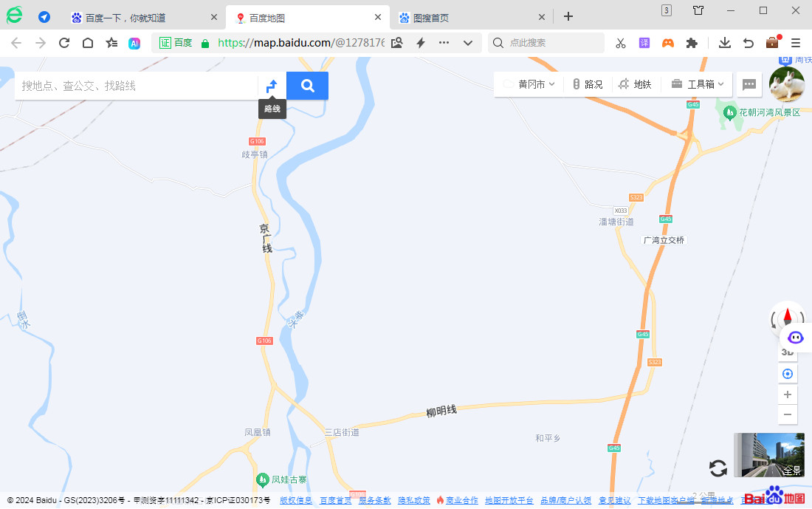Focus the map place search field
The image size is (812, 509).
[x=137, y=86]
